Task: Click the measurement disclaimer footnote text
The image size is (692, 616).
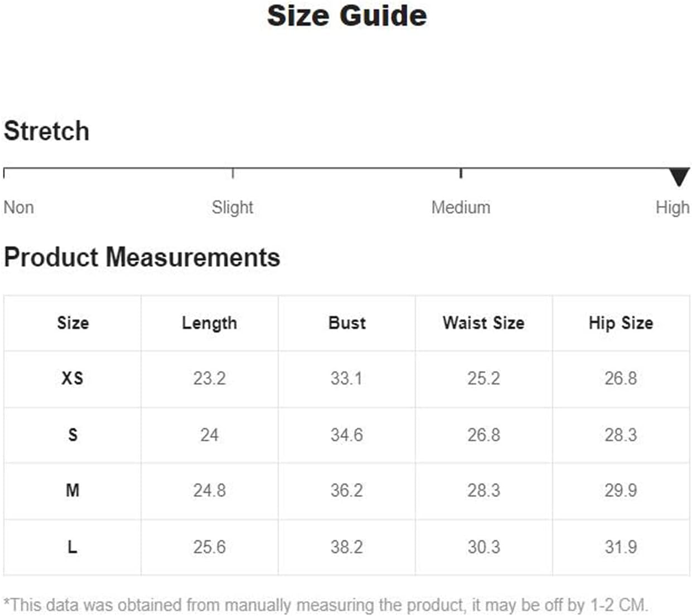Action: tap(326, 605)
